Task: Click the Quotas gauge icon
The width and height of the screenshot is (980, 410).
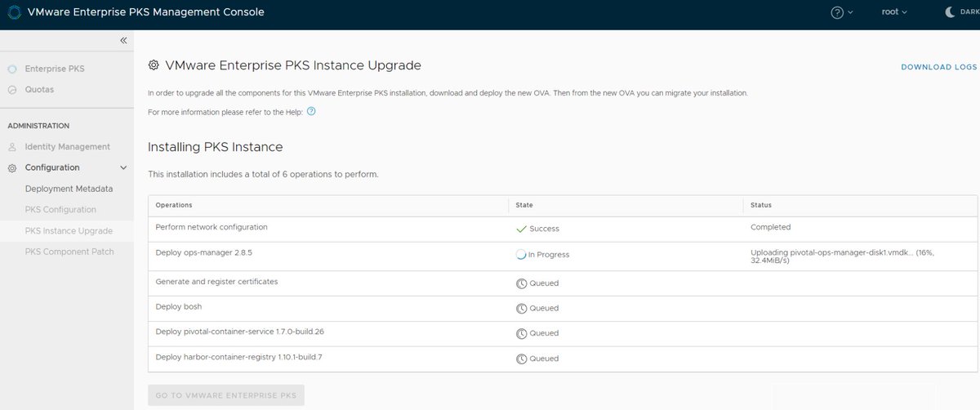Action: 11,90
